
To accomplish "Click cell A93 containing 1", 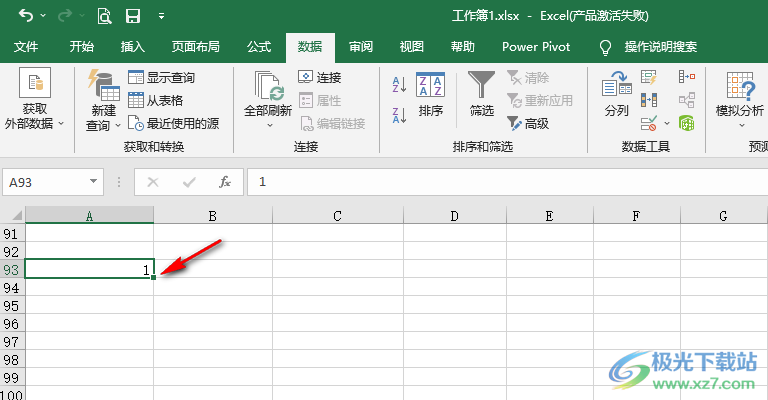I will [89, 269].
